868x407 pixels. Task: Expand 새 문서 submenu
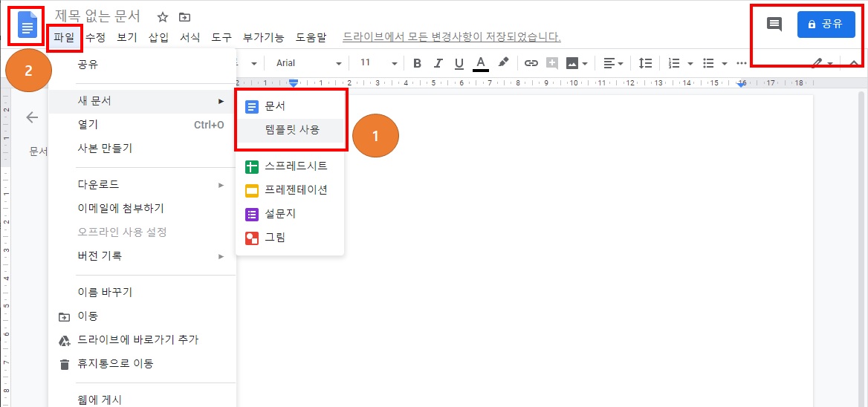142,101
